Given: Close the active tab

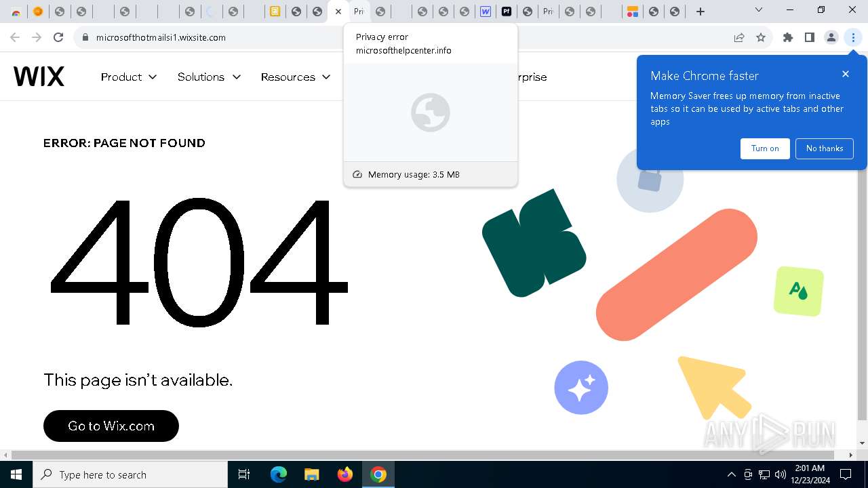Looking at the screenshot, I should (338, 11).
